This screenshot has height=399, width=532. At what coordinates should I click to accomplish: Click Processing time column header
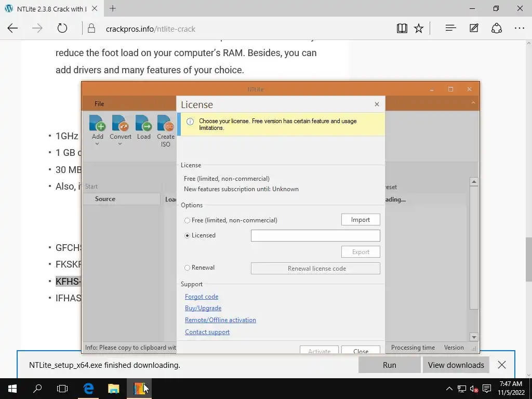[413, 348]
